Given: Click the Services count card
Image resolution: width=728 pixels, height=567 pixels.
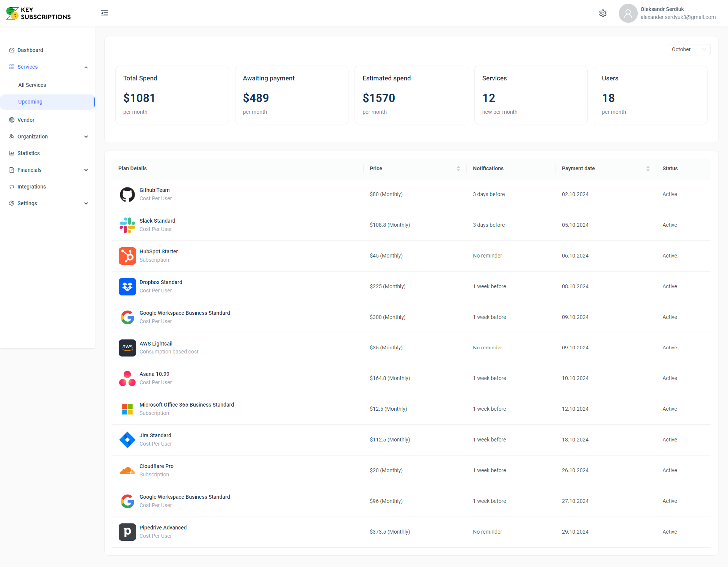Looking at the screenshot, I should click(x=531, y=95).
